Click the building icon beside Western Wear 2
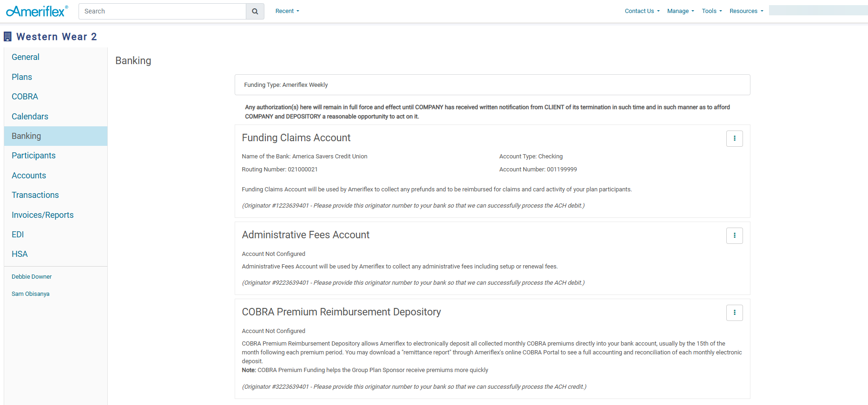Viewport: 868px width, 405px height. [7, 36]
